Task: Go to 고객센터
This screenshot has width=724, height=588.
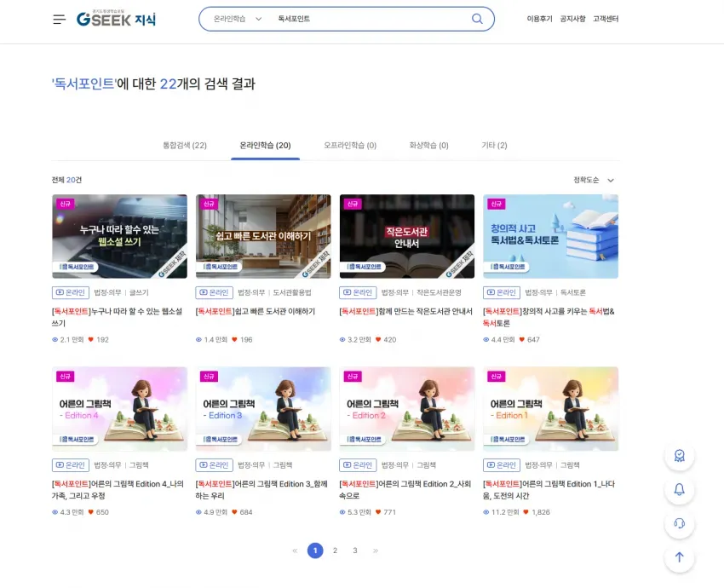Action: 606,19
